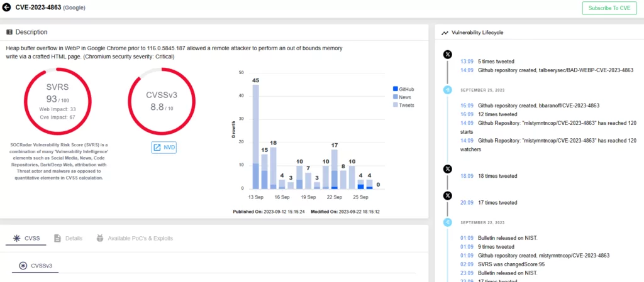Image resolution: width=644 pixels, height=282 pixels.
Task: Click the Subscribe To CVE button
Action: (609, 8)
